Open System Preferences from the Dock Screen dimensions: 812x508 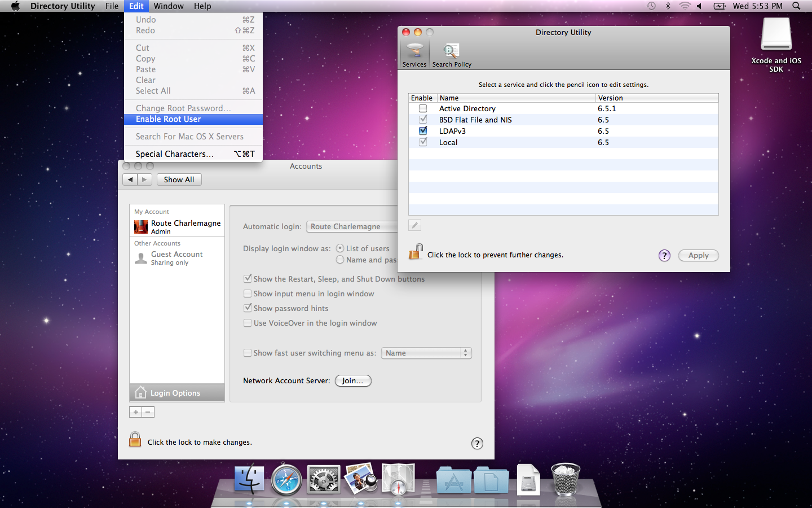(x=324, y=480)
